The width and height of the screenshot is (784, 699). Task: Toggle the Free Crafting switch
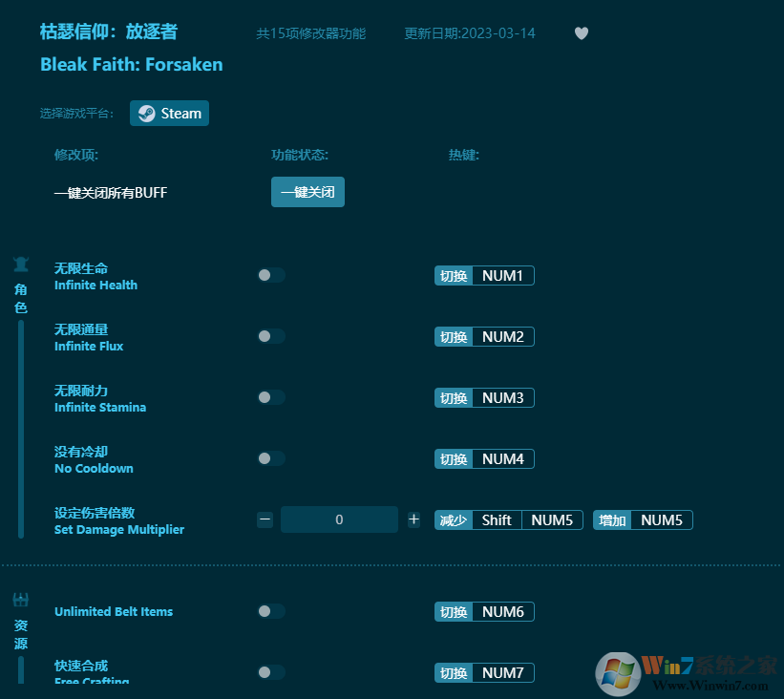click(x=270, y=672)
